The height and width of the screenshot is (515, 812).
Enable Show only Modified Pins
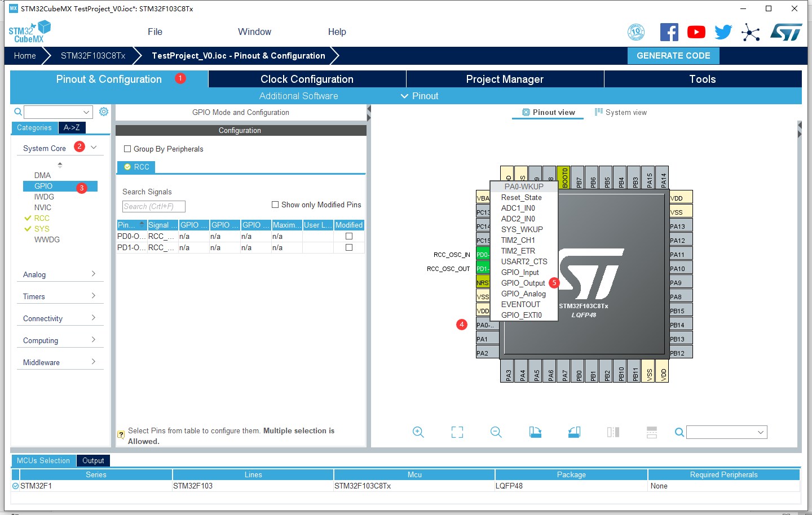pos(275,205)
